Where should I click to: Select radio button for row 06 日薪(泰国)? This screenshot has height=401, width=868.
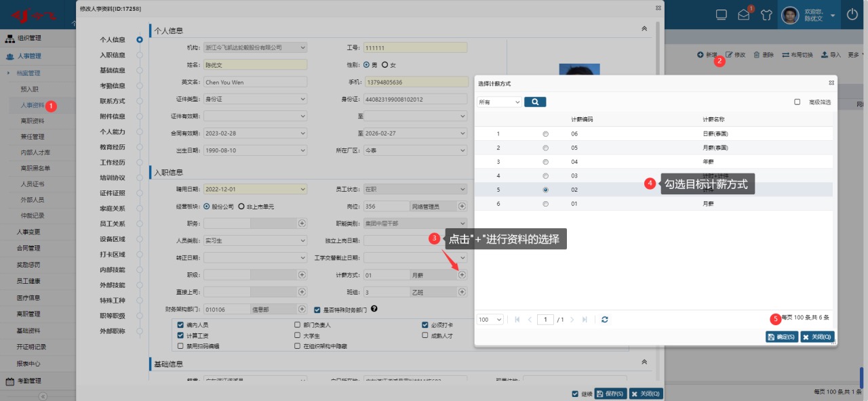(546, 134)
